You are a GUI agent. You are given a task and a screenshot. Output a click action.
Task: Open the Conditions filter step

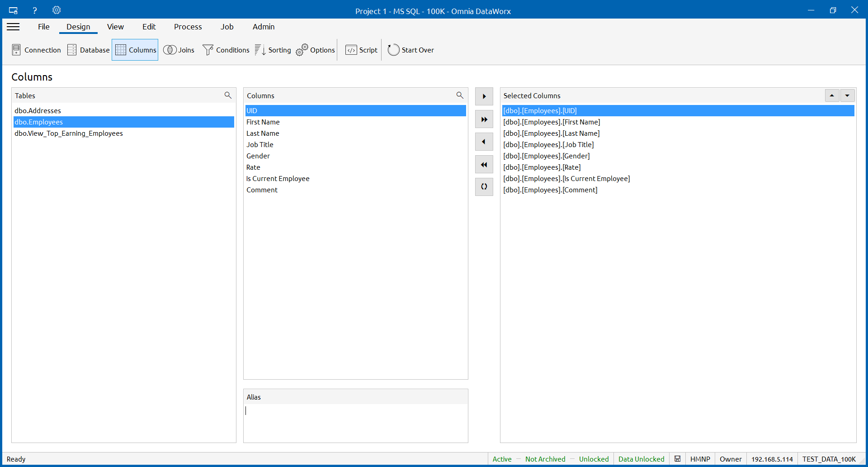click(226, 50)
